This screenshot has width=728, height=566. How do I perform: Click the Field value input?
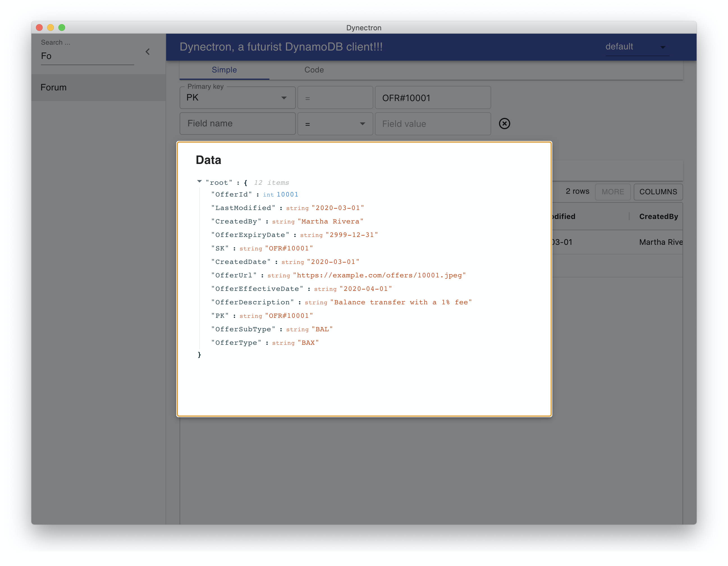coord(433,124)
